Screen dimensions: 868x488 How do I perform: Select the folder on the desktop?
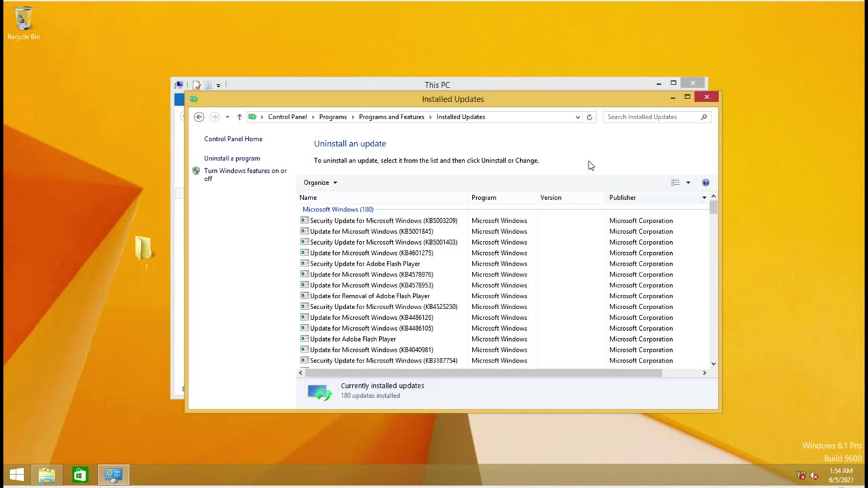[144, 252]
